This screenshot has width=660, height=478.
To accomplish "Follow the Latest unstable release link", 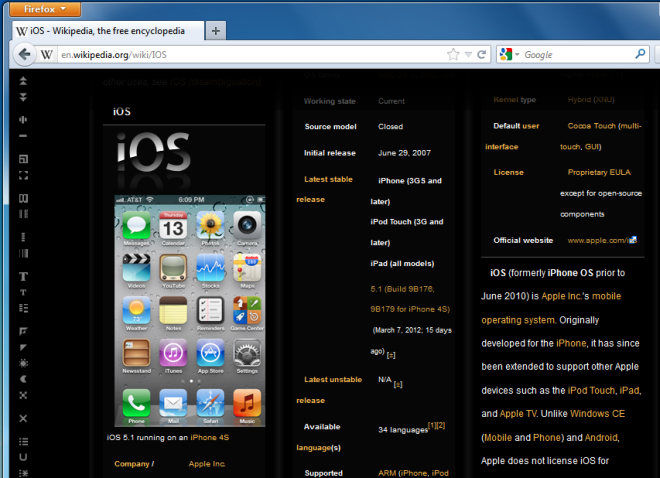I will [329, 390].
